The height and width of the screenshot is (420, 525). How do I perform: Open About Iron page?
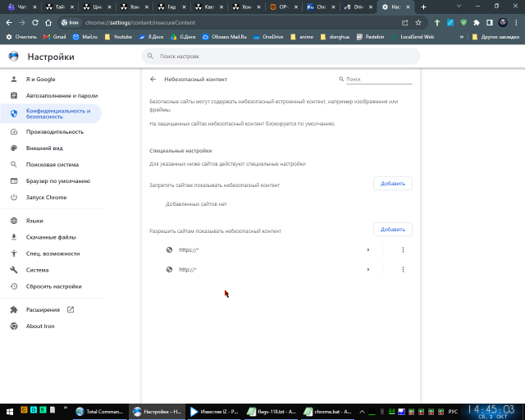pyautogui.click(x=51, y=326)
